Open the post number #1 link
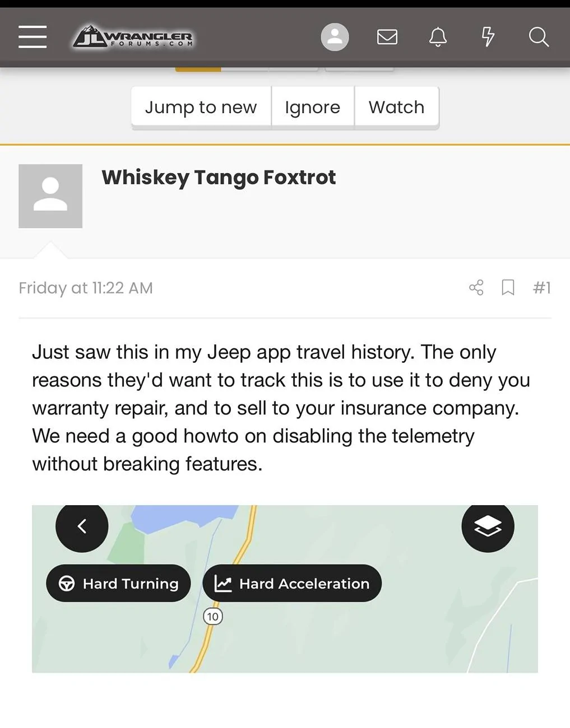Screen dimensions: 570x728 542,288
